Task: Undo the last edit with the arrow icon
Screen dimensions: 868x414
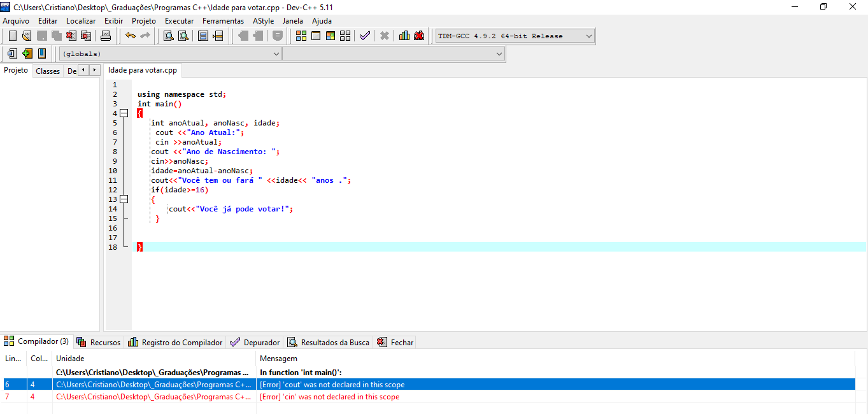Action: tap(131, 36)
